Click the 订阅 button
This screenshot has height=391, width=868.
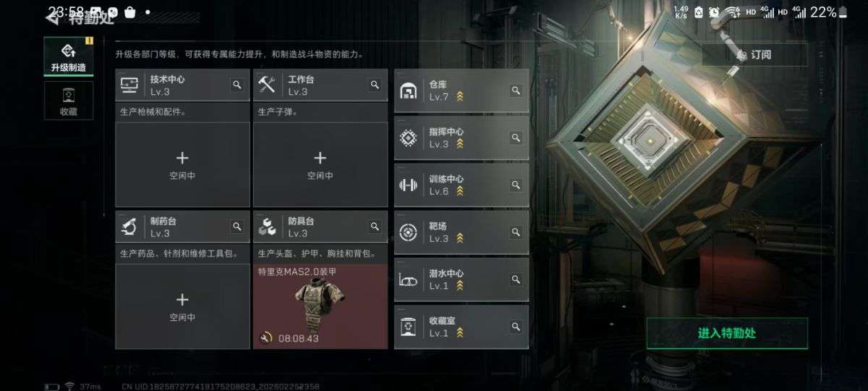tap(754, 54)
